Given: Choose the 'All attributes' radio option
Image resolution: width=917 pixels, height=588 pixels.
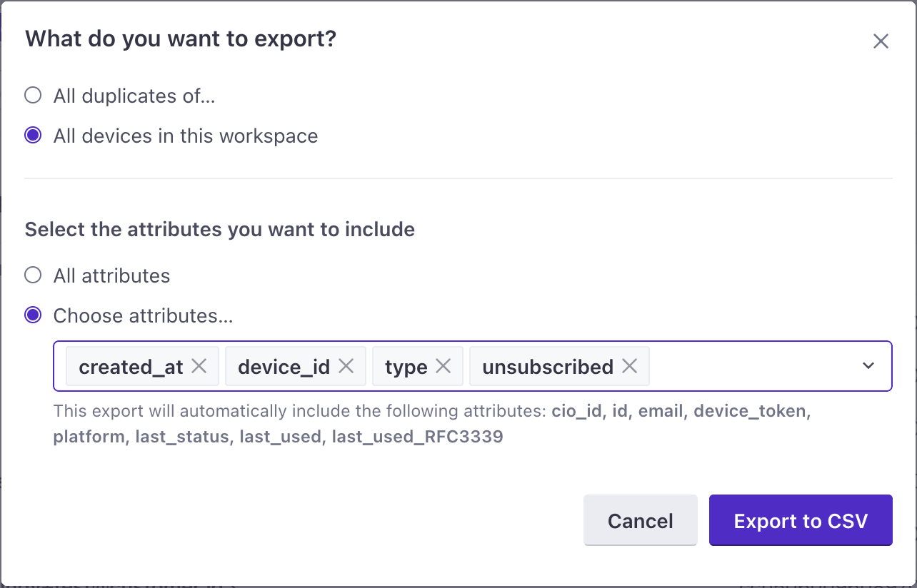Looking at the screenshot, I should 33,275.
